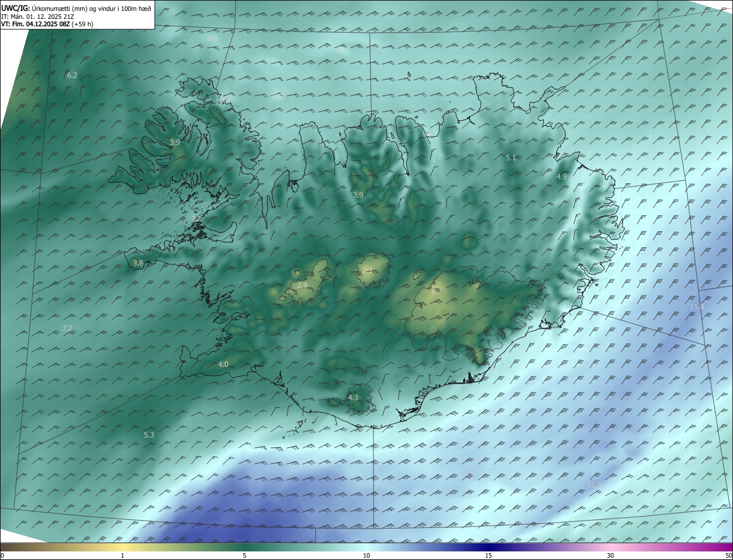The image size is (733, 560).
Task: Click the 6.2 value label over the sea
Action: [x=72, y=76]
